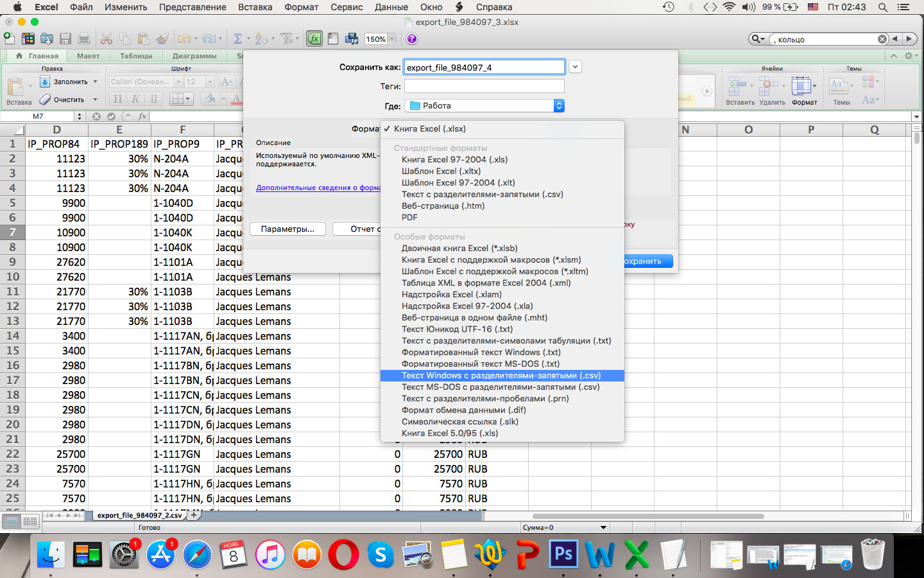Open the purple Help question mark
Image resolution: width=924 pixels, height=578 pixels.
coord(412,39)
